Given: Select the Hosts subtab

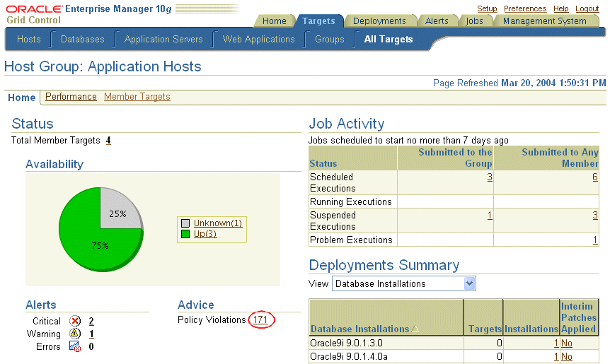Looking at the screenshot, I should [29, 40].
